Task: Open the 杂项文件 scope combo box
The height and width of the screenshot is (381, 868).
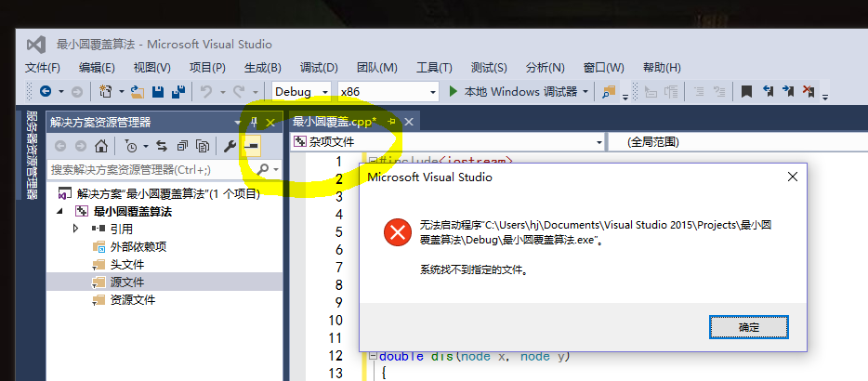Action: (x=448, y=142)
